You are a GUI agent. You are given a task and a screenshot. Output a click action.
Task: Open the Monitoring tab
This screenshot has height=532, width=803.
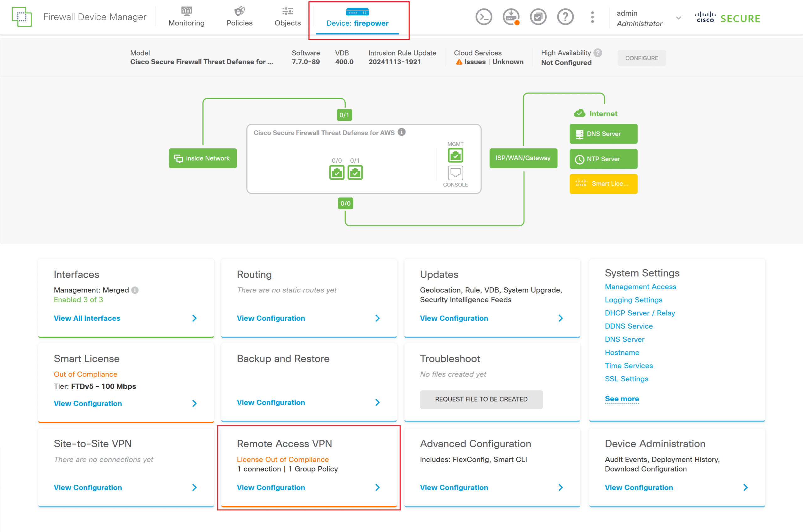(186, 17)
